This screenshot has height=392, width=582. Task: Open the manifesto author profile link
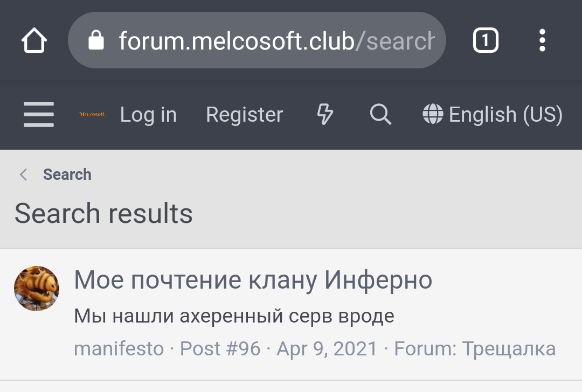pyautogui.click(x=119, y=348)
